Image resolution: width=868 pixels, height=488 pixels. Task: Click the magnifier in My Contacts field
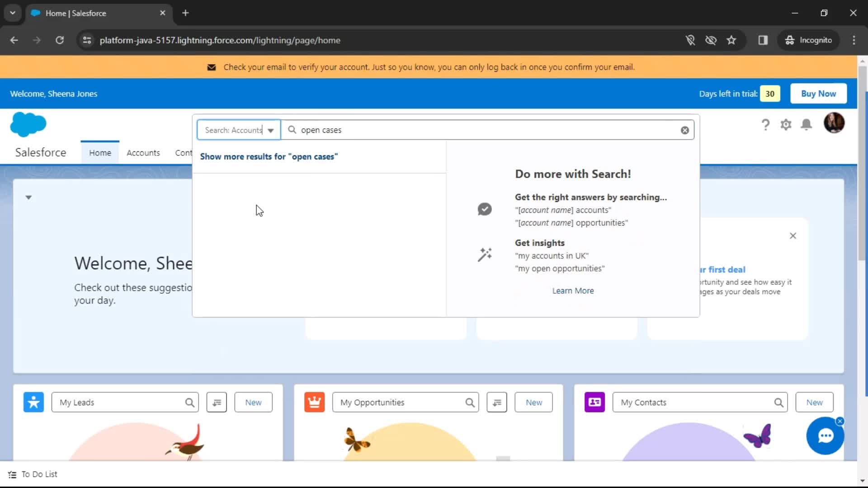click(x=778, y=403)
